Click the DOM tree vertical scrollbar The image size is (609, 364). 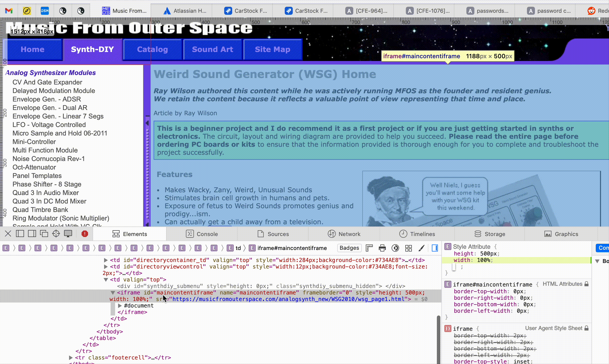tap(439, 340)
